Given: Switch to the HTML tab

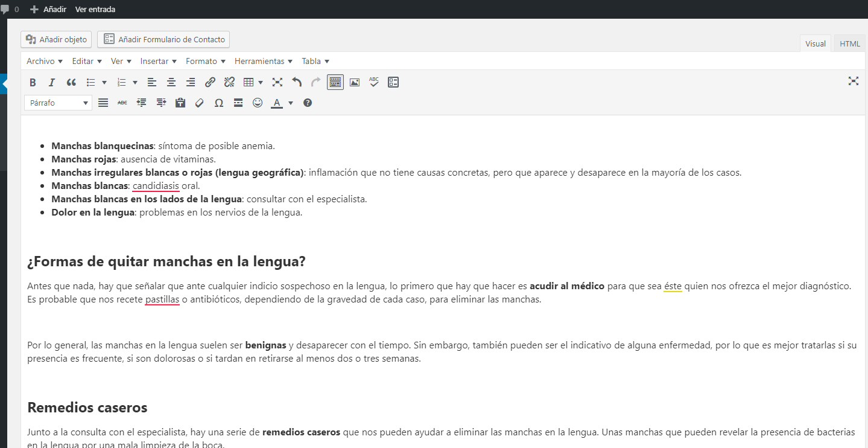Looking at the screenshot, I should pos(850,43).
